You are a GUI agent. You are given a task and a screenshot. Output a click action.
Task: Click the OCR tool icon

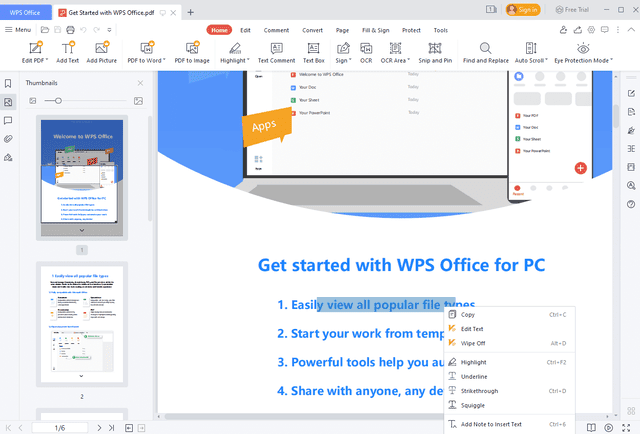(366, 47)
